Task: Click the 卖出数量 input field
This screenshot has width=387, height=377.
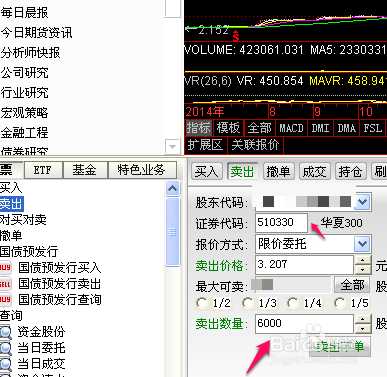Action: [x=304, y=324]
